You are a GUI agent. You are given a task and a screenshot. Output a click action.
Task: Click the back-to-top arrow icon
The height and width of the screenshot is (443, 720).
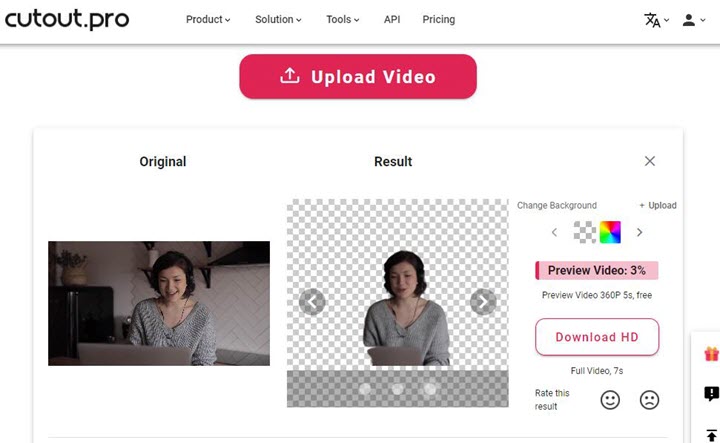711,435
